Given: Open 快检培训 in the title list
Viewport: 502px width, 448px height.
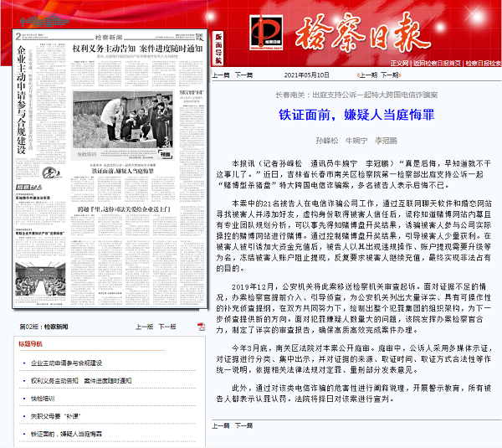Looking at the screenshot, I should tap(43, 398).
